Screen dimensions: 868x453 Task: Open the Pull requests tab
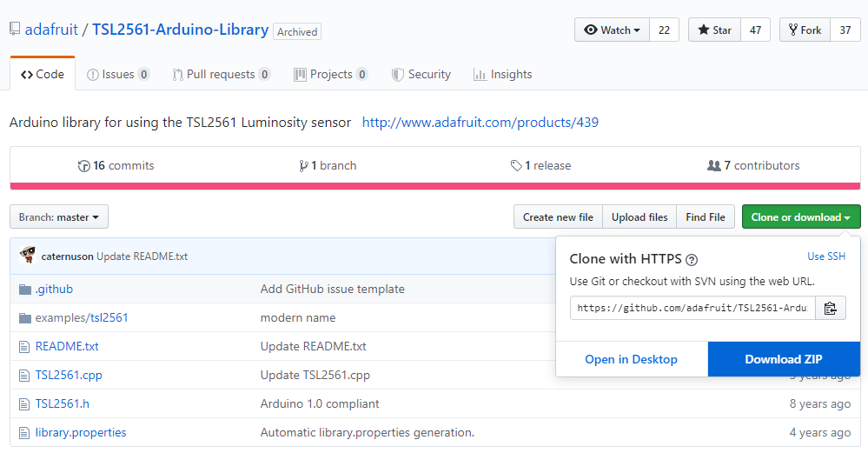click(x=221, y=75)
